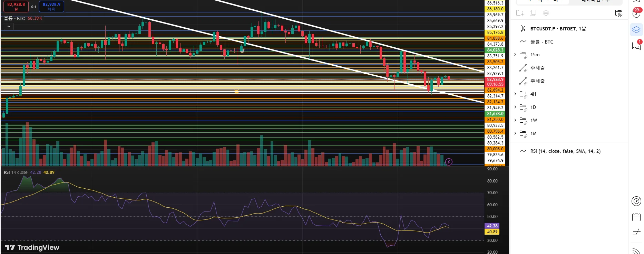The width and height of the screenshot is (644, 254).
Task: Select the 1M folder row
Action: 569,134
